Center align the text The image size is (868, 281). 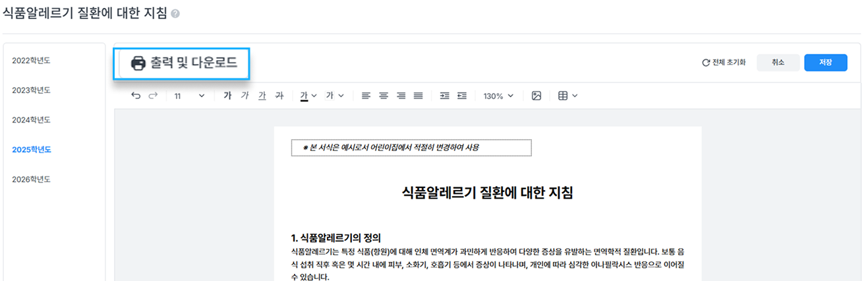point(384,96)
